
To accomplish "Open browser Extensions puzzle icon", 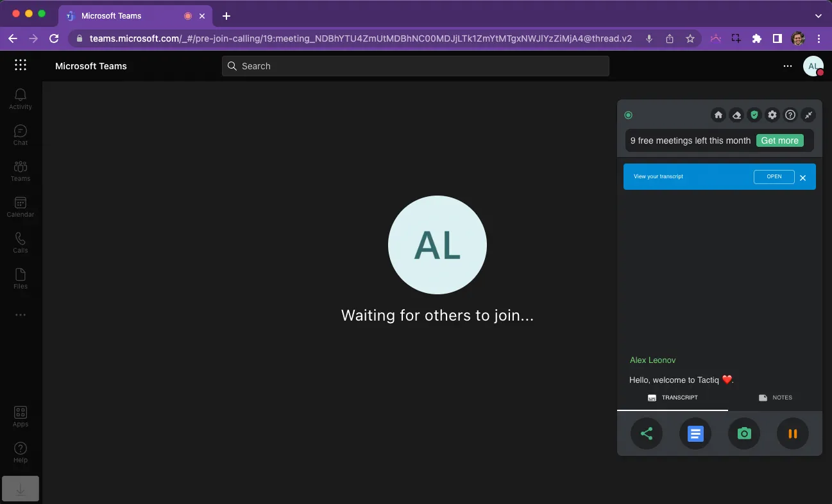I will tap(757, 38).
